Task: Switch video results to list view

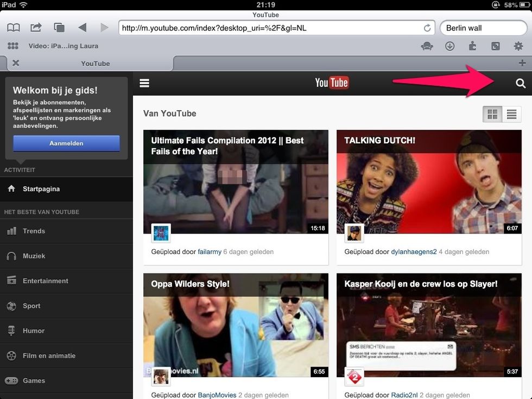Action: click(x=512, y=114)
